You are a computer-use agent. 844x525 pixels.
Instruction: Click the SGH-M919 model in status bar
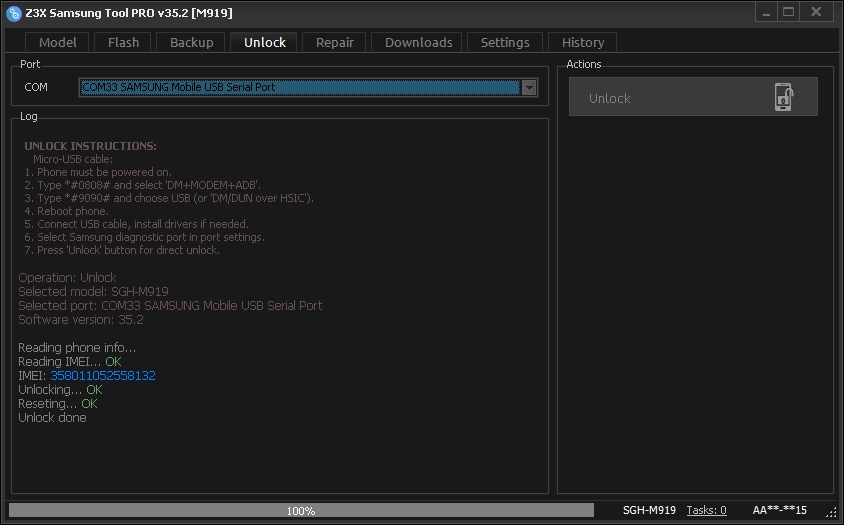click(x=649, y=510)
